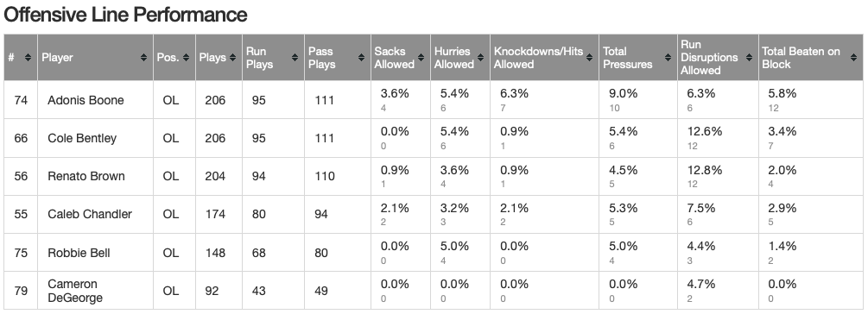Sort table by Pos. column arrows

point(187,58)
